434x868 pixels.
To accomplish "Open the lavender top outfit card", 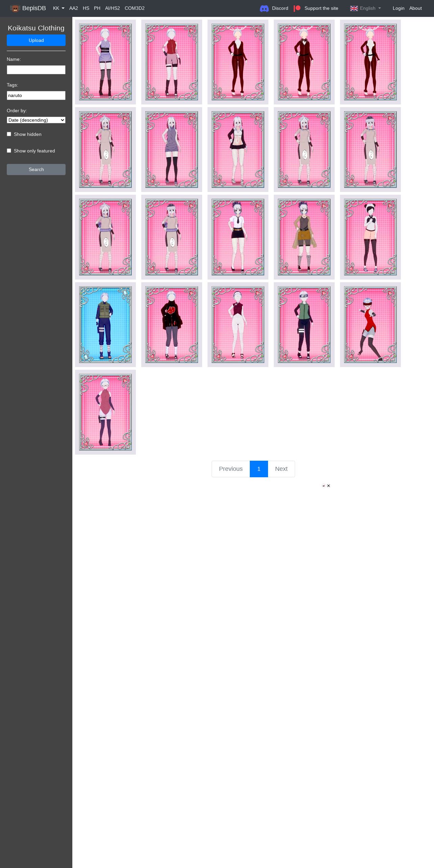I will 105,62.
